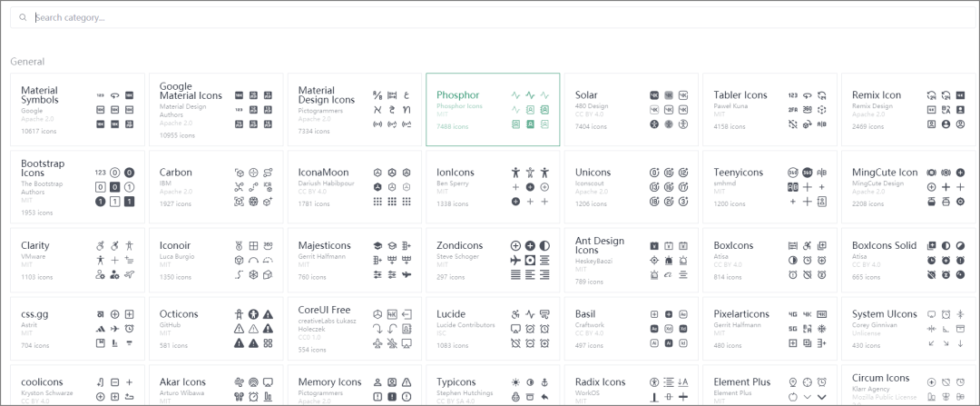The width and height of the screenshot is (980, 406).
Task: Open the Radix Icons collection
Action: point(632,385)
